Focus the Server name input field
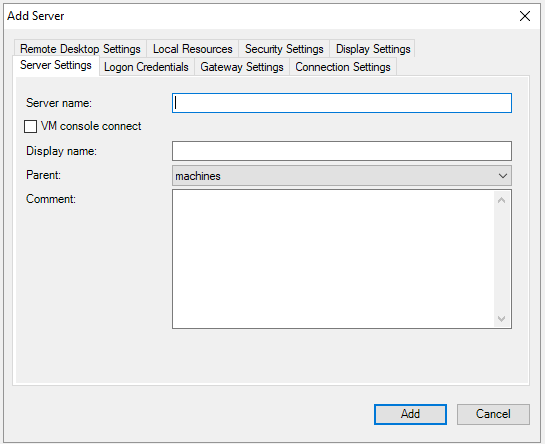The image size is (545, 444). click(342, 103)
